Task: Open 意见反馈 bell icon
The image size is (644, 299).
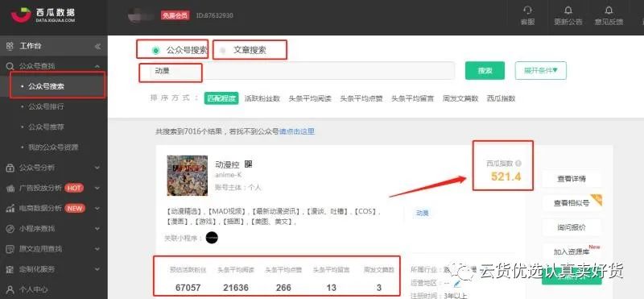Action: tap(609, 10)
